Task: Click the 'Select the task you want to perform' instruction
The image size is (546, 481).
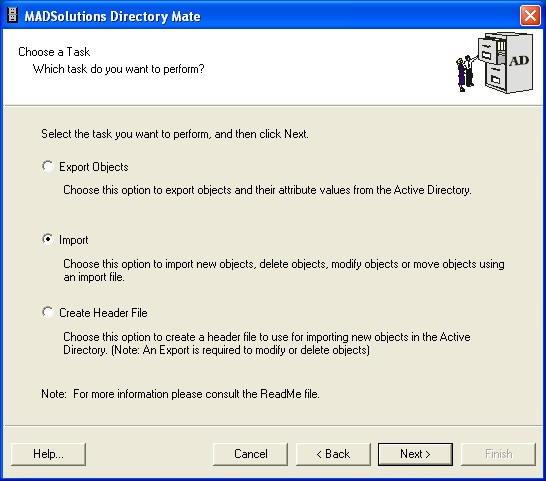Action: click(x=175, y=134)
